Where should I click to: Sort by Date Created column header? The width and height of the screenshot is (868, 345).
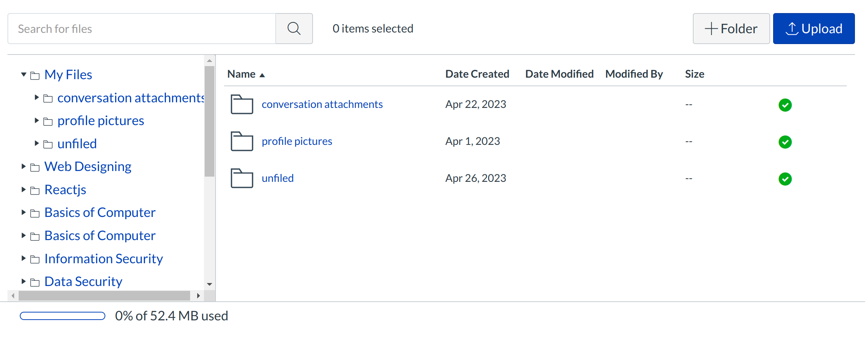click(x=477, y=74)
